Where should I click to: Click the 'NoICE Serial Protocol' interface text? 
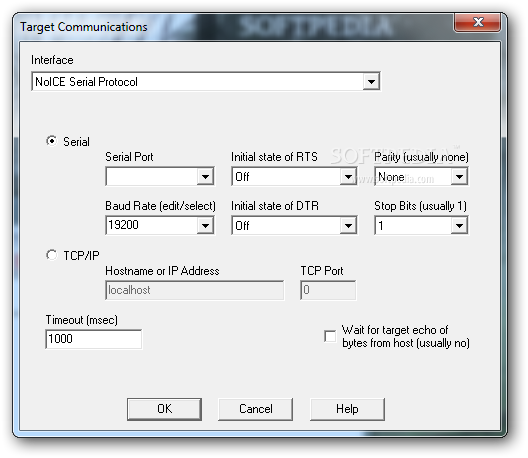pos(87,82)
